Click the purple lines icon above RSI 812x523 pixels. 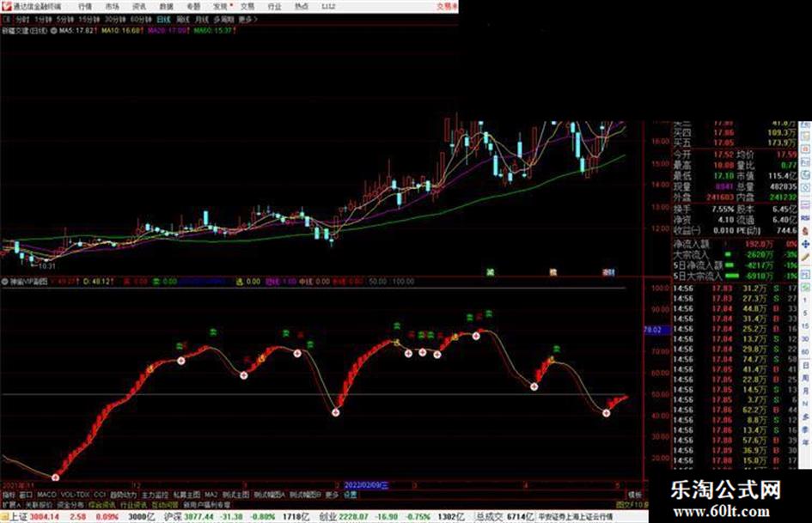[805, 205]
